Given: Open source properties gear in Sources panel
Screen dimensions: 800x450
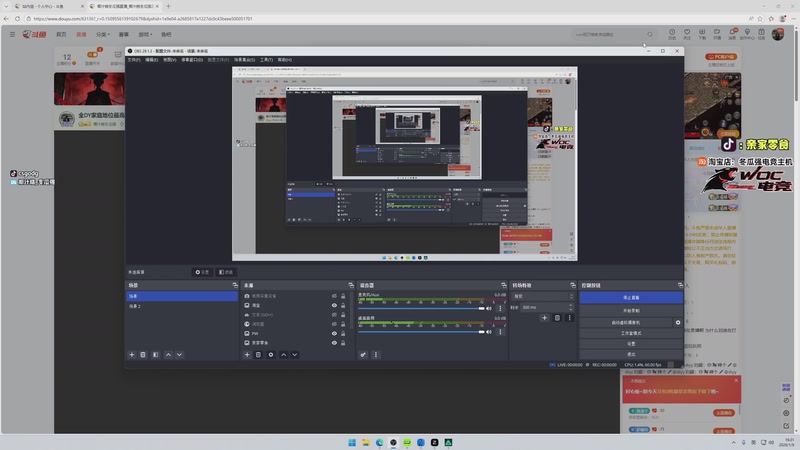Looking at the screenshot, I should (x=271, y=355).
